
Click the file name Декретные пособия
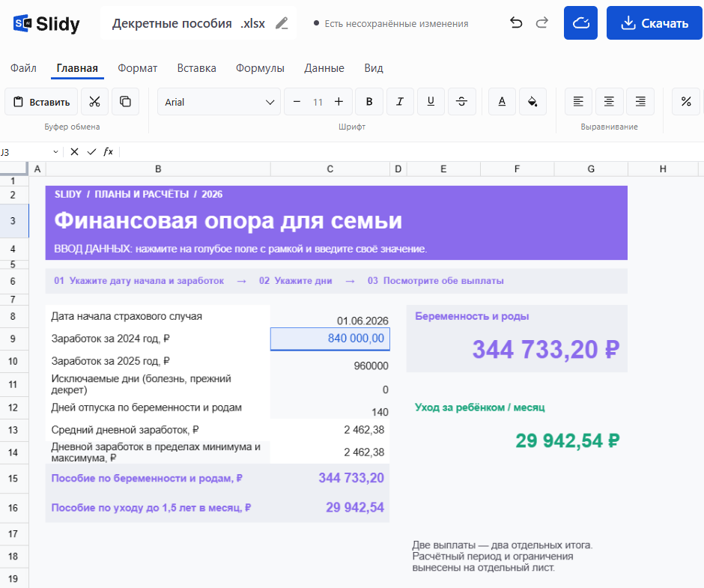point(172,23)
